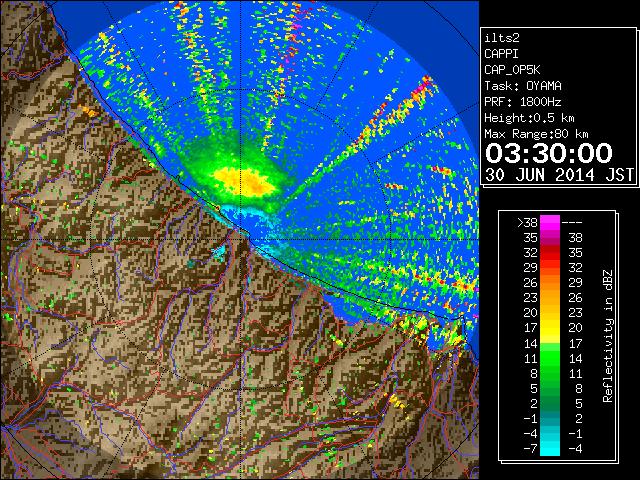Pick the orange 26–29 dBZ color band
Image resolution: width=640 pixels, height=480 pixels.
pyautogui.click(x=550, y=282)
